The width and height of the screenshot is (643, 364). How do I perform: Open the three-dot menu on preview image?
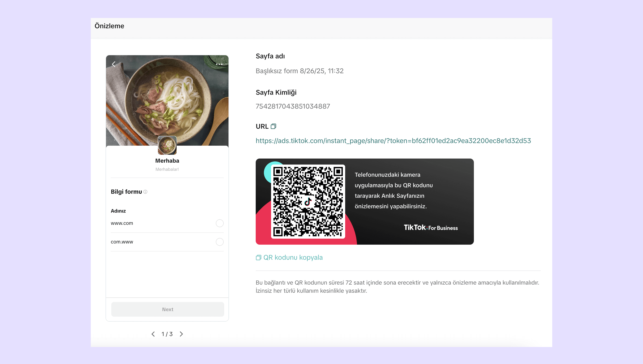(219, 64)
